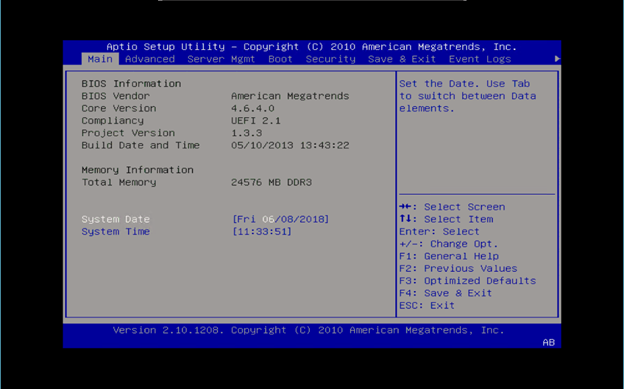
Task: Click the ESC: Exit hint
Action: point(427,306)
